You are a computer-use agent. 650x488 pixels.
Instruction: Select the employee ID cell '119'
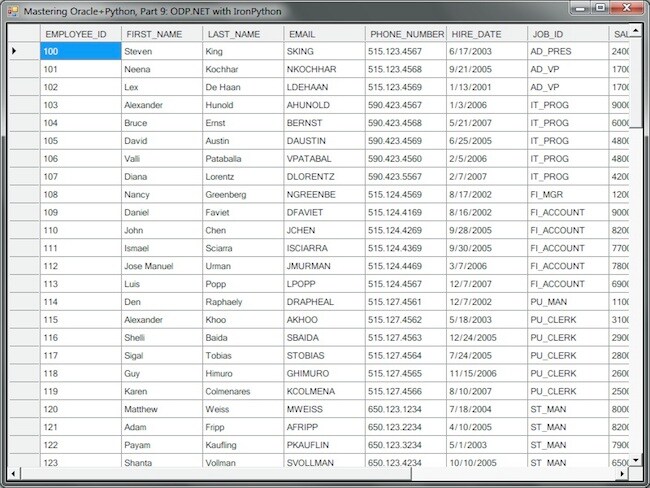tap(81, 391)
